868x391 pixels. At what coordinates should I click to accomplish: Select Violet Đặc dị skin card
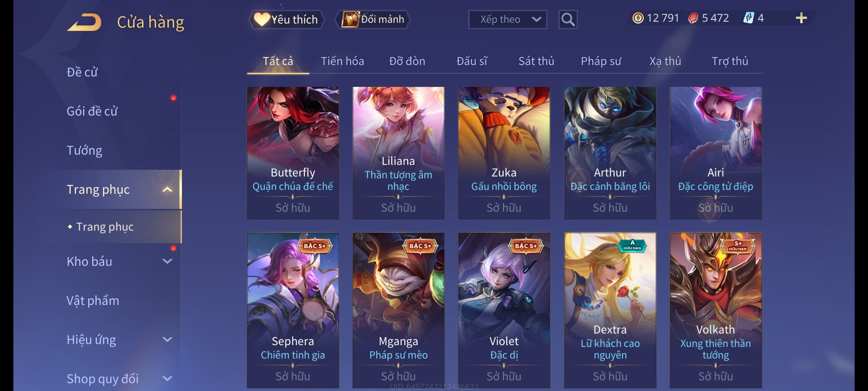[504, 310]
